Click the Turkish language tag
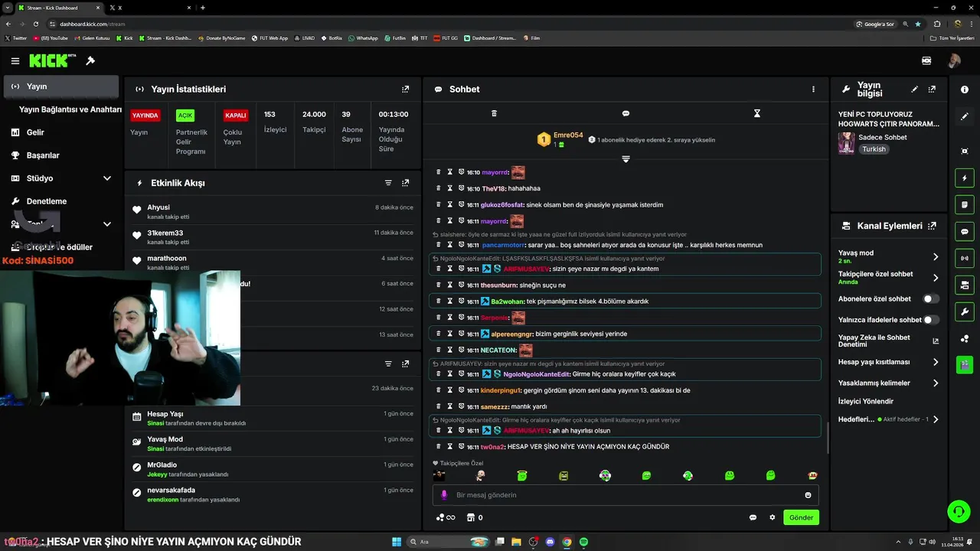 pos(874,149)
